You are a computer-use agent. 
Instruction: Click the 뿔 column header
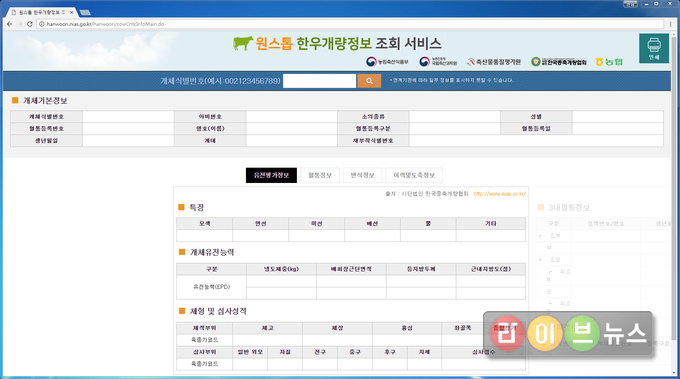[x=428, y=224]
